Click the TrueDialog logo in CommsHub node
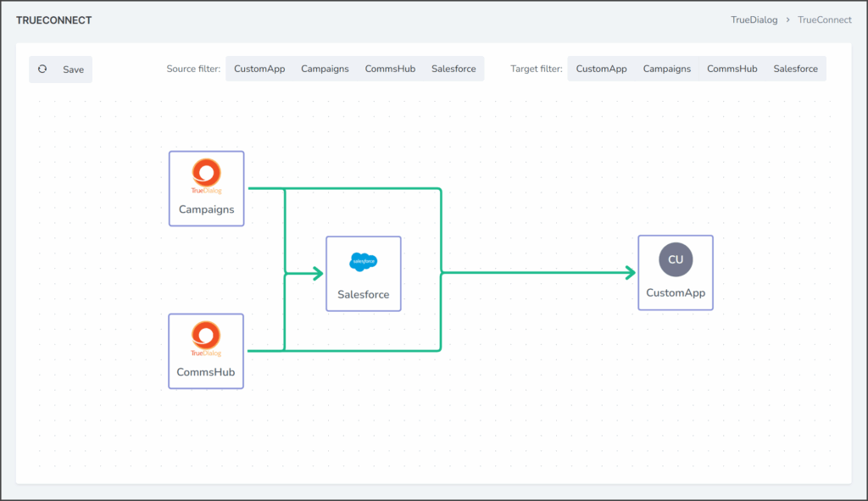The height and width of the screenshot is (501, 868). [206, 339]
